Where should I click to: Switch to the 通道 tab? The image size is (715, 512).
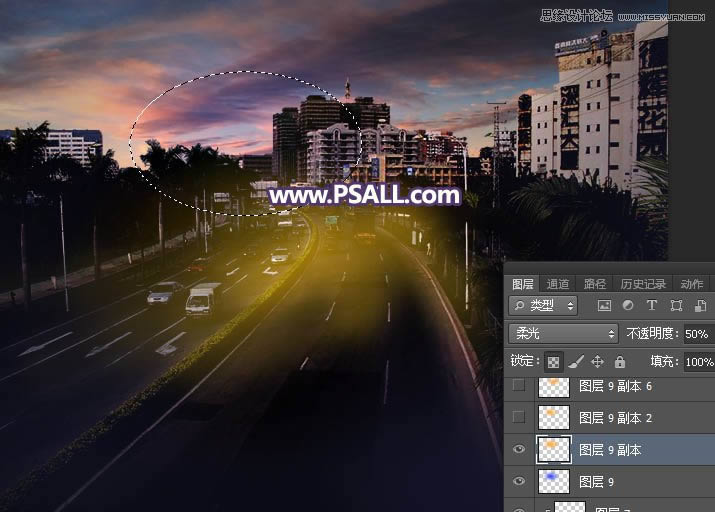(x=558, y=284)
